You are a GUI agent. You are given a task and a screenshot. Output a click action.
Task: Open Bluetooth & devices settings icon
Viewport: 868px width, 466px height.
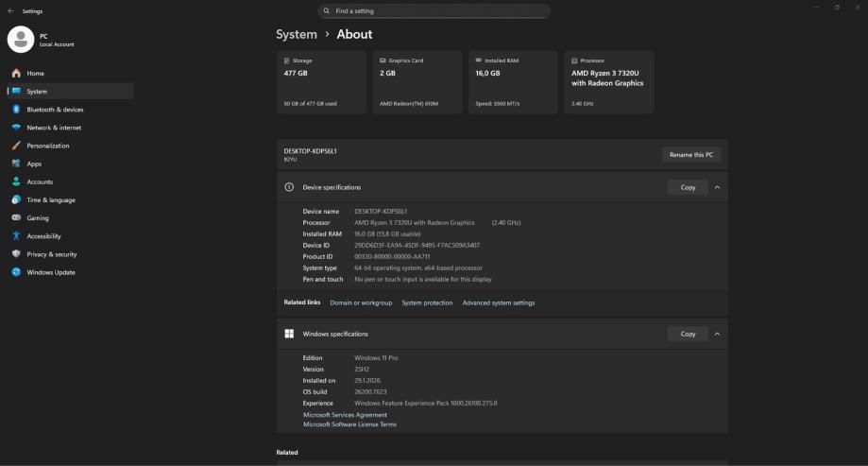(16, 110)
